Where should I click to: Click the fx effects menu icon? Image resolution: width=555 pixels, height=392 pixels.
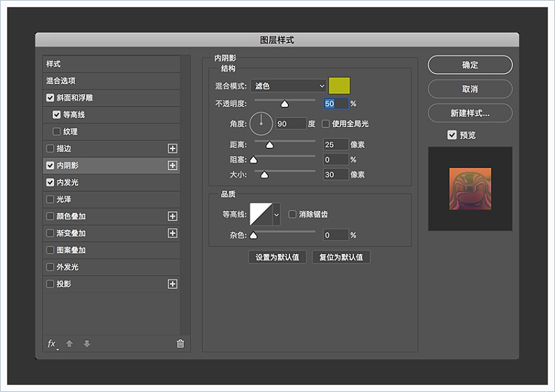pyautogui.click(x=51, y=343)
